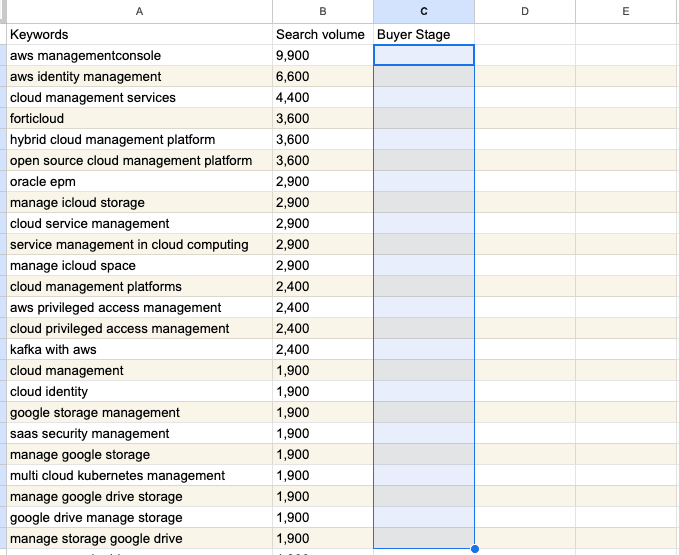Select column B header
The width and height of the screenshot is (679, 555).
pos(323,12)
